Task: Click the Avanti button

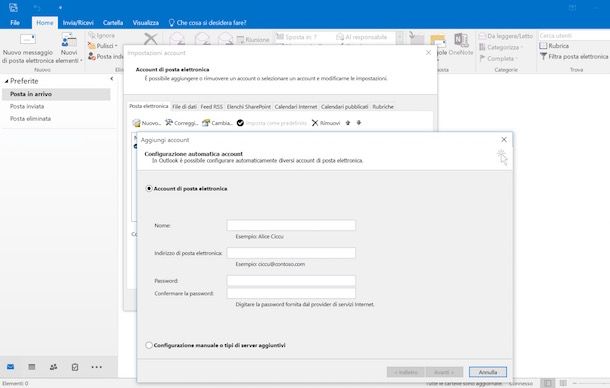Action: point(444,372)
